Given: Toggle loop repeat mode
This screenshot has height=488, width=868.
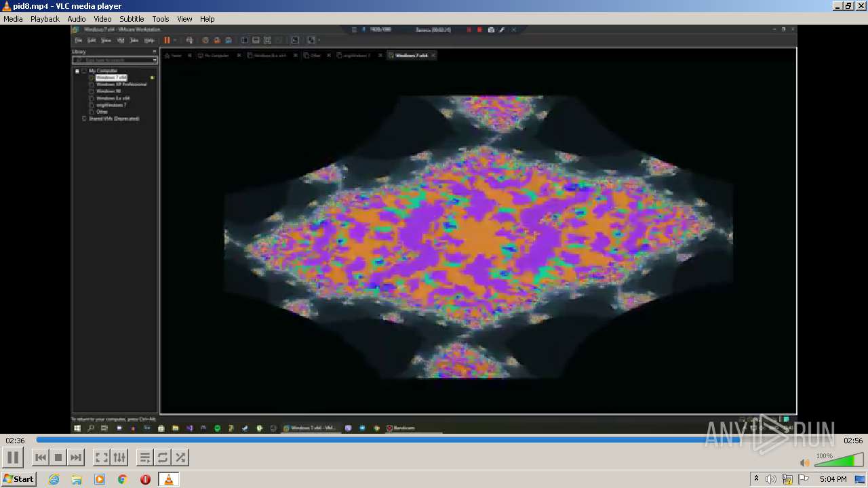Looking at the screenshot, I should click(x=162, y=457).
